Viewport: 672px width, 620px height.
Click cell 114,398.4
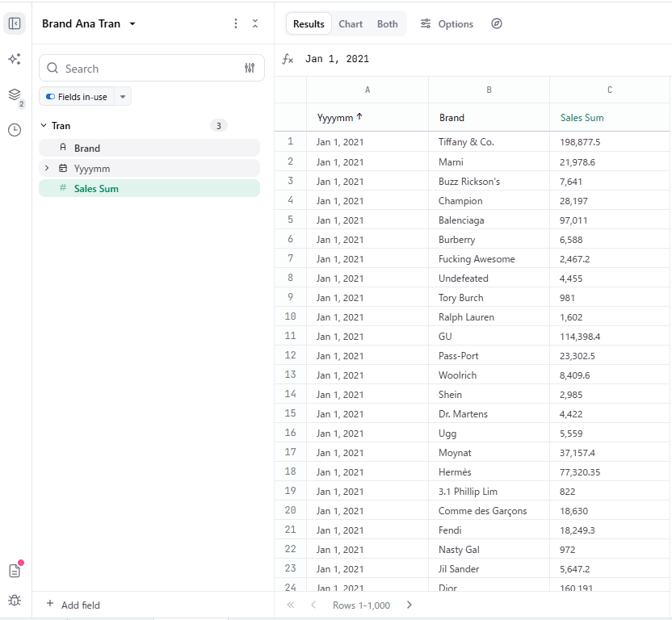pos(610,337)
